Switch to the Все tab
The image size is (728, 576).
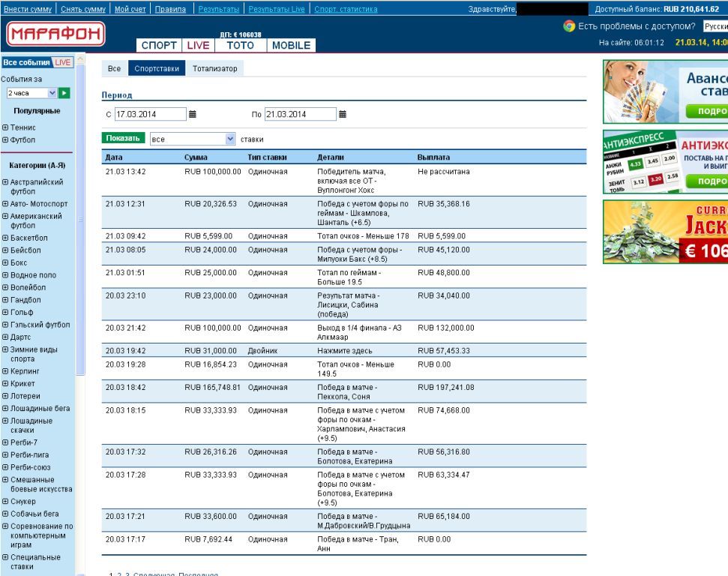[114, 68]
